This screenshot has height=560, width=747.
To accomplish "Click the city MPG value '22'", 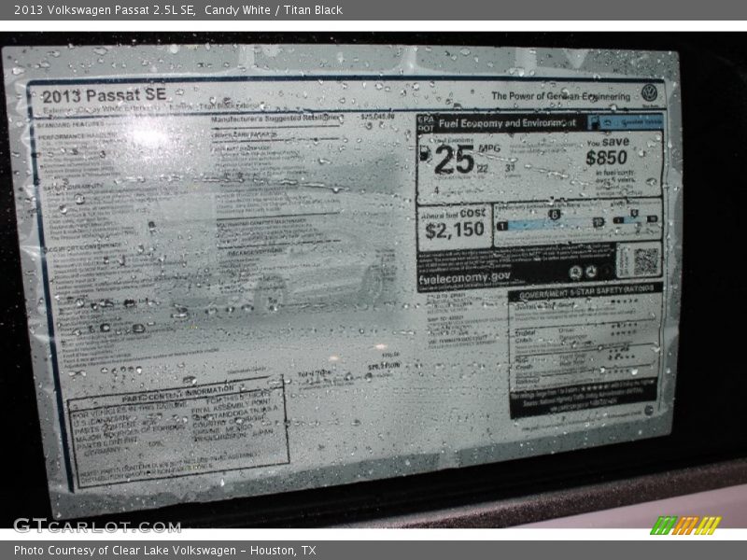I will [483, 169].
